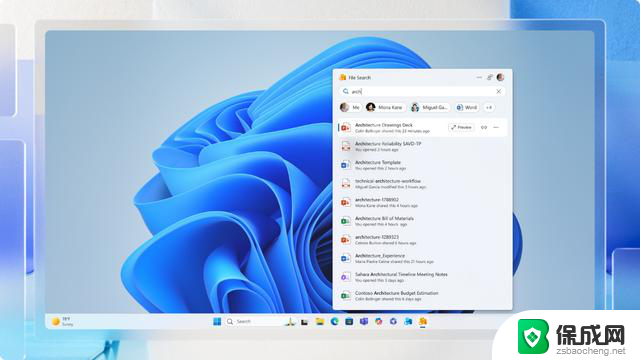This screenshot has height=360, width=640.
Task: Open PowerPoint icon of architecture-1788902
Action: pos(346,202)
